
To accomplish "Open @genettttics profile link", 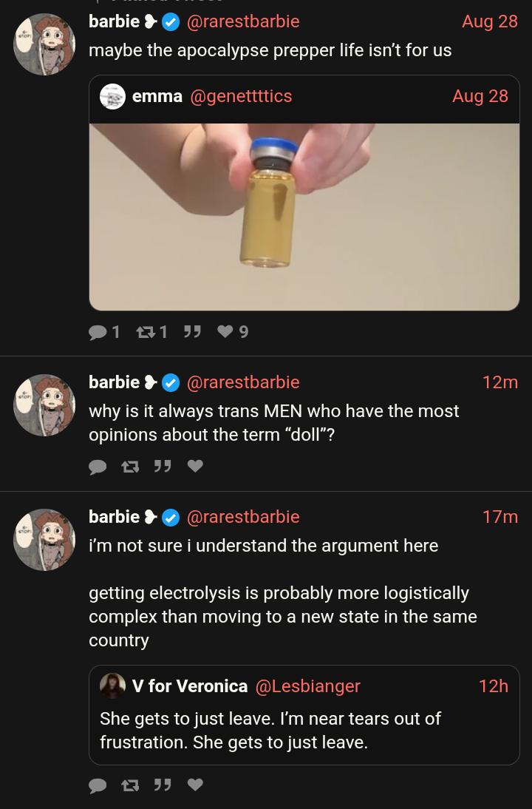I will point(241,96).
